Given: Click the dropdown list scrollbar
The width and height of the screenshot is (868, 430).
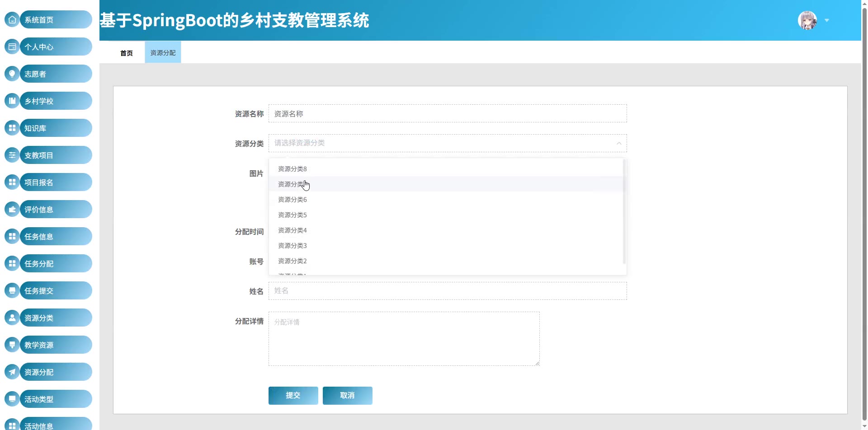Looking at the screenshot, I should point(624,211).
